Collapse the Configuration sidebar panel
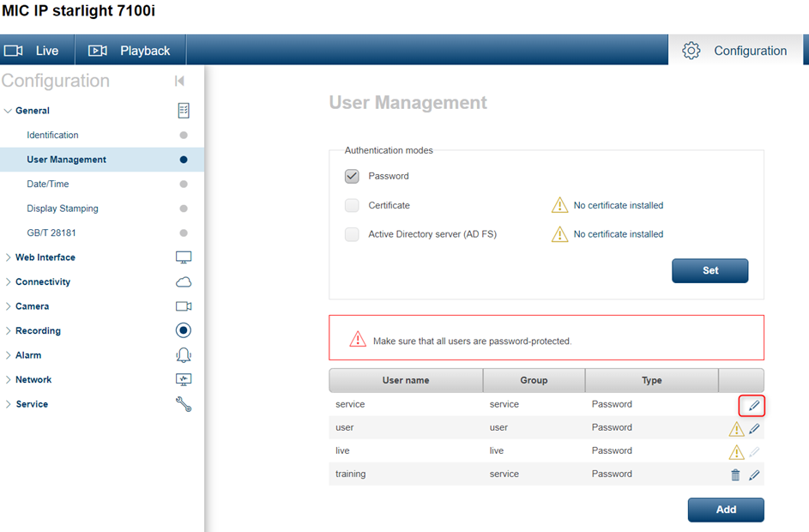The image size is (809, 532). coord(179,81)
